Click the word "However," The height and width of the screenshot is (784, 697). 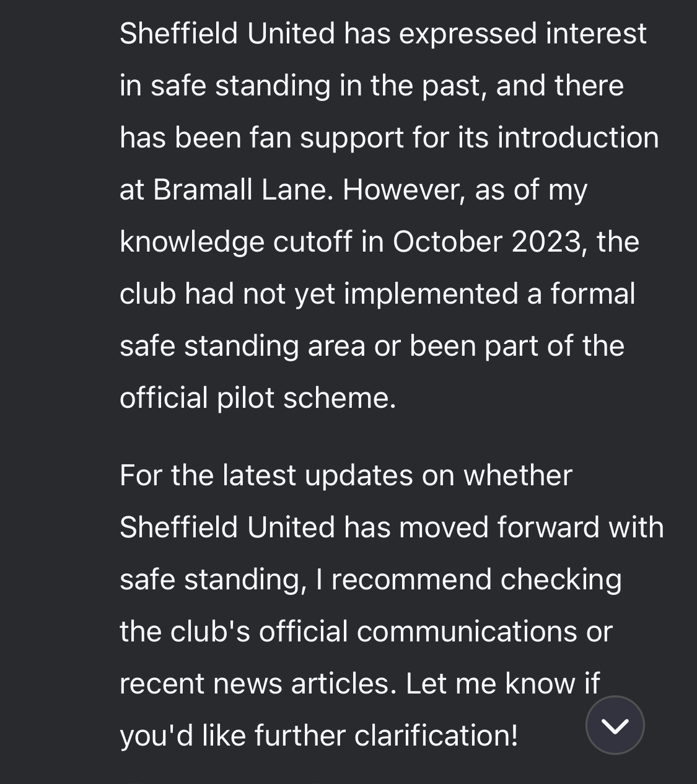403,190
